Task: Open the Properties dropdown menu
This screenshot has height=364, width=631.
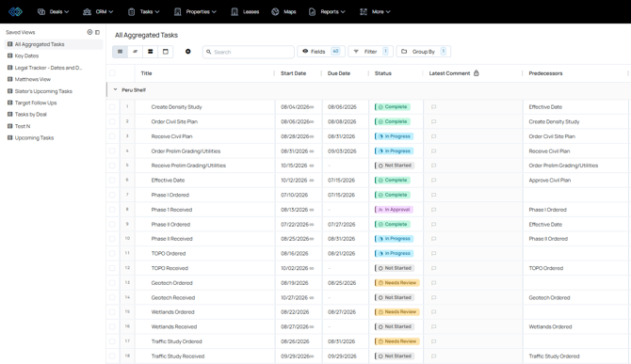Action: coord(196,11)
